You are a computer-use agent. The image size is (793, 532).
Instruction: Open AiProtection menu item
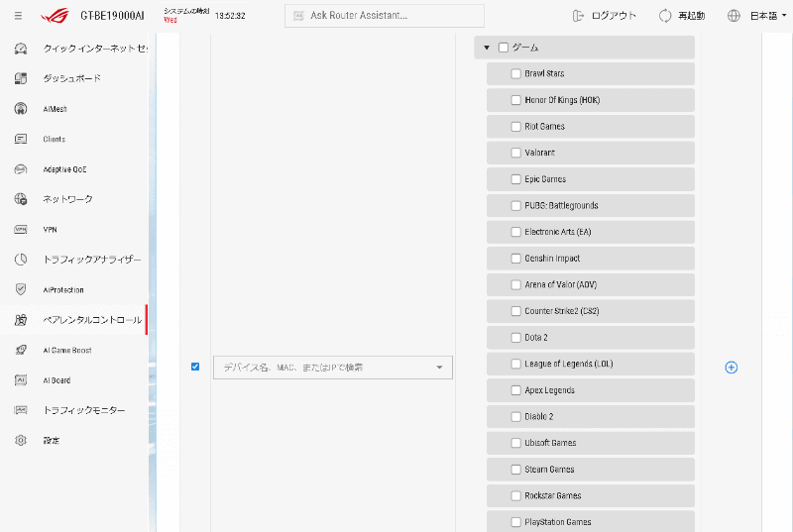coord(63,290)
